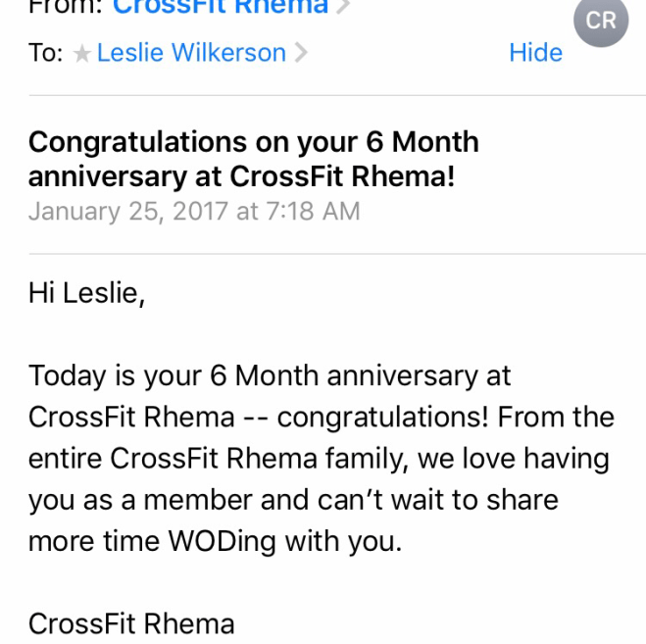Tap subject text 'anniversary at CrossFit Rhema!'
This screenshot has height=644, width=646.
(x=240, y=176)
